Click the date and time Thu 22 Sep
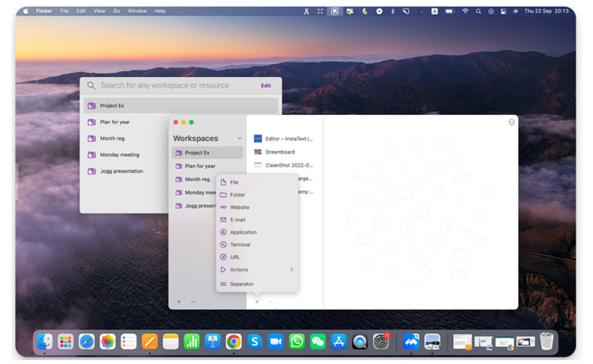This screenshot has width=593, height=364. click(547, 12)
